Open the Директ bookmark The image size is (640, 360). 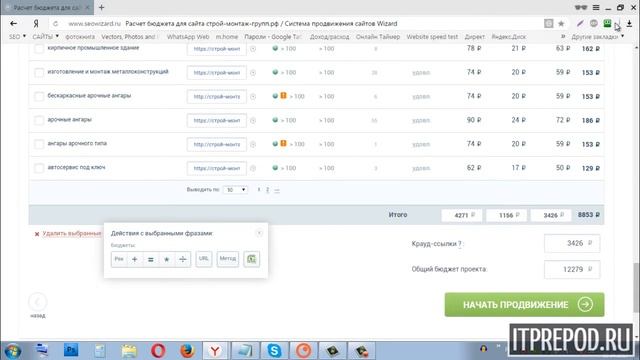pos(474,37)
